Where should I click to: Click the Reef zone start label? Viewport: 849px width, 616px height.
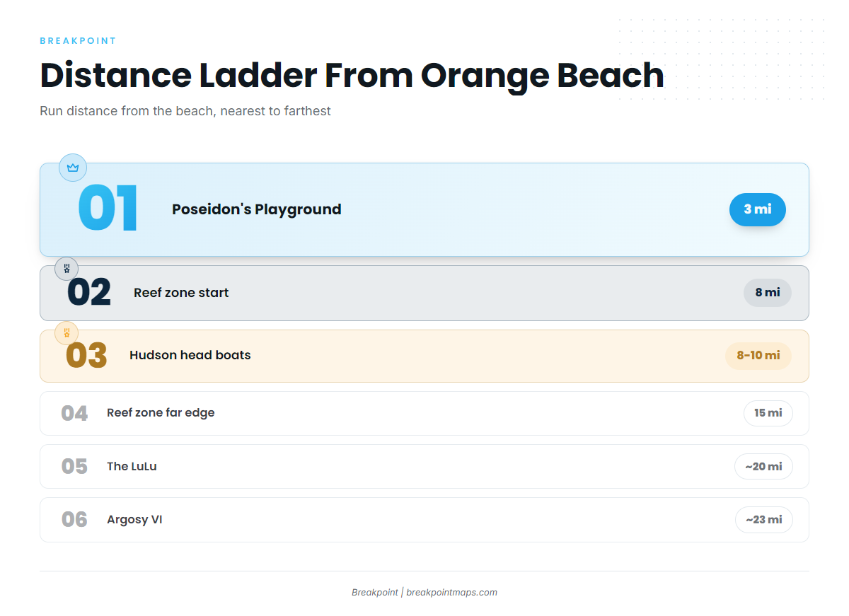coord(181,293)
